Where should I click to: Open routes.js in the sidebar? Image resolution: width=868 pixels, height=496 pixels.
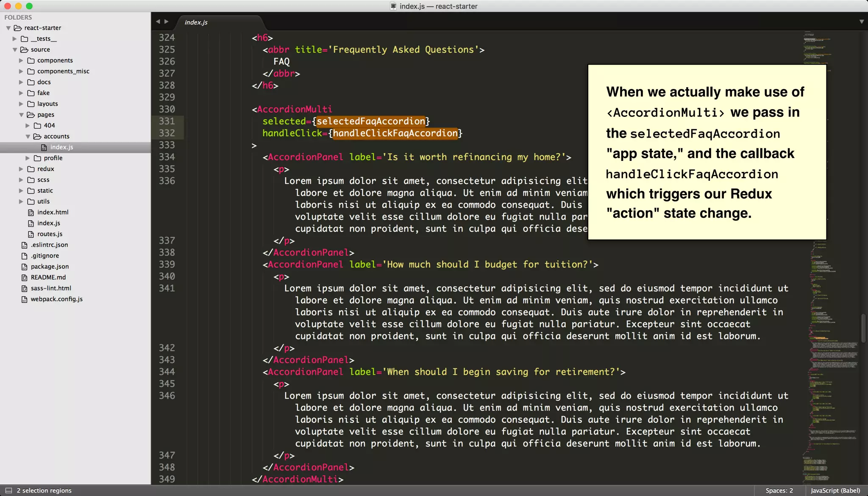(50, 234)
